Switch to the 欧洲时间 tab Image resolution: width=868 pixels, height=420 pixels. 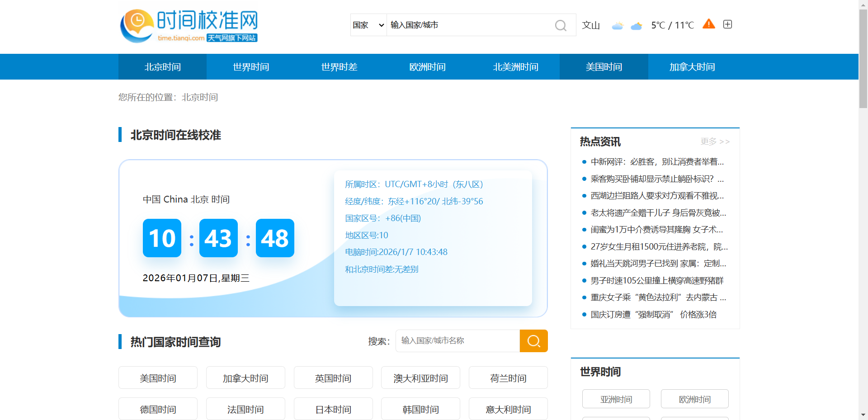coord(427,66)
